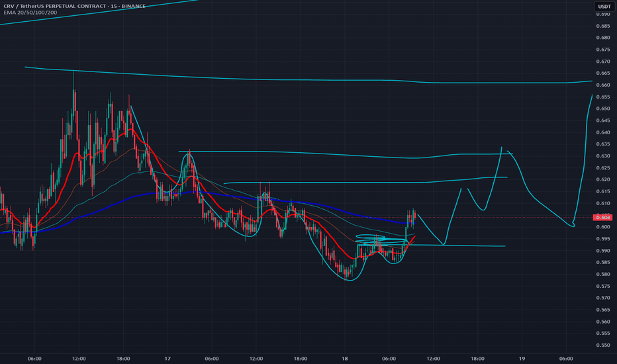Click the 0.680 price axis label
The height and width of the screenshot is (364, 617).
603,38
